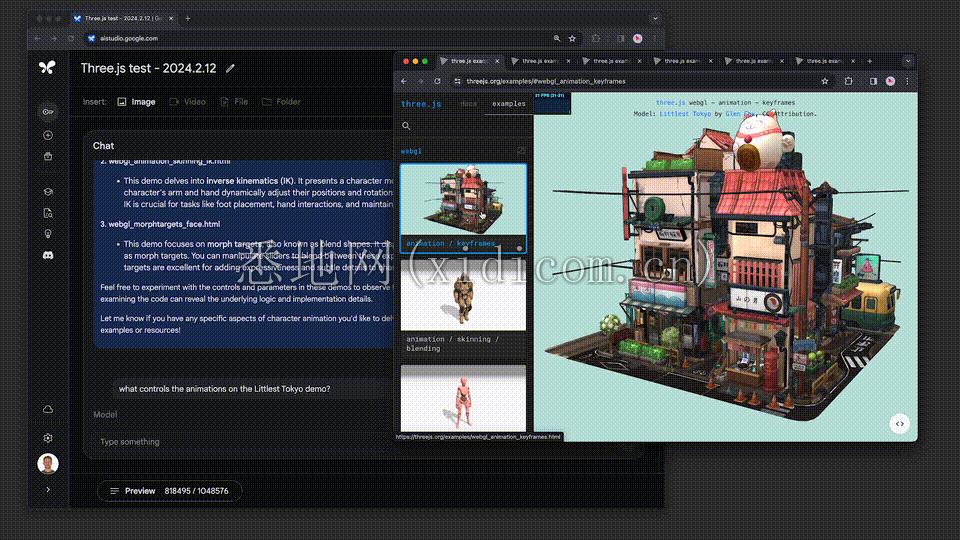Insert a Folder into the prompt
Viewport: 960px width, 540px height.
click(x=281, y=102)
